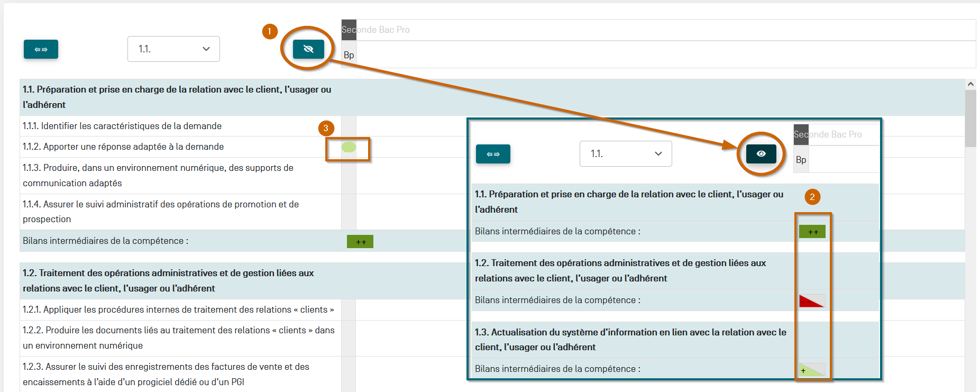Viewport: 980px width, 392px height.
Task: Click row 1.1.1 Identifier les caractéristiques
Action: [122, 126]
